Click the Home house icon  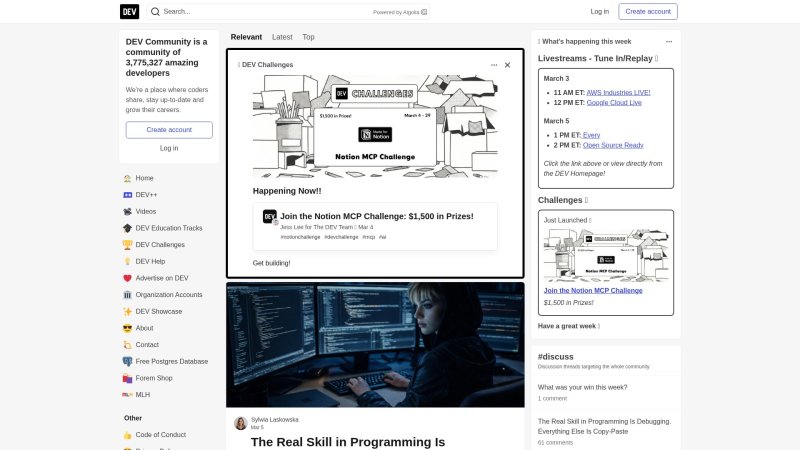127,178
